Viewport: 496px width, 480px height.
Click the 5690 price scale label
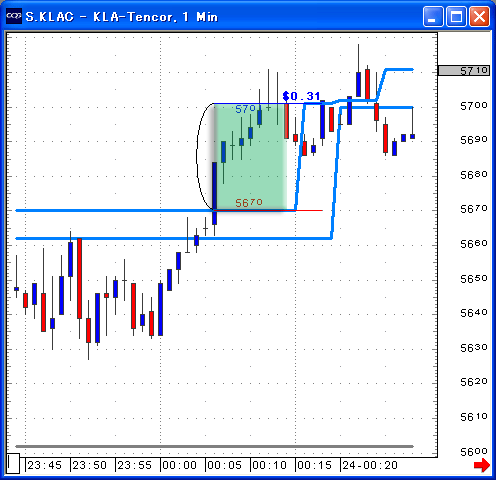click(x=474, y=140)
